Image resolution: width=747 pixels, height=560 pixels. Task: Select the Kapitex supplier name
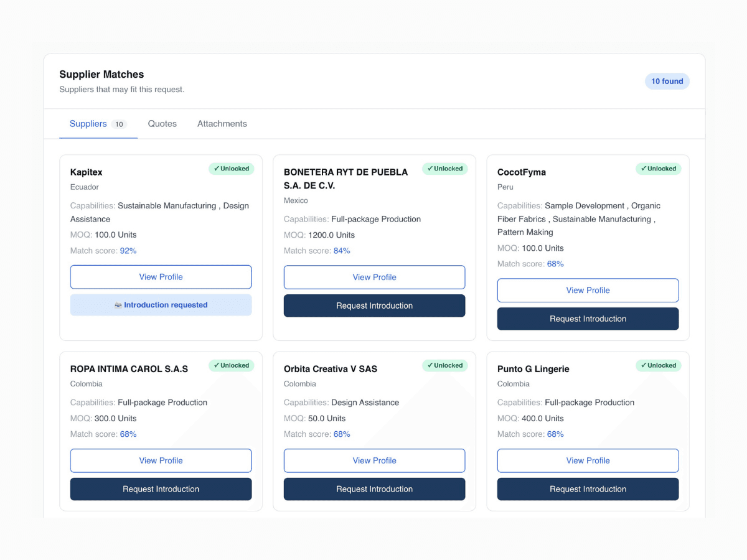(x=87, y=172)
